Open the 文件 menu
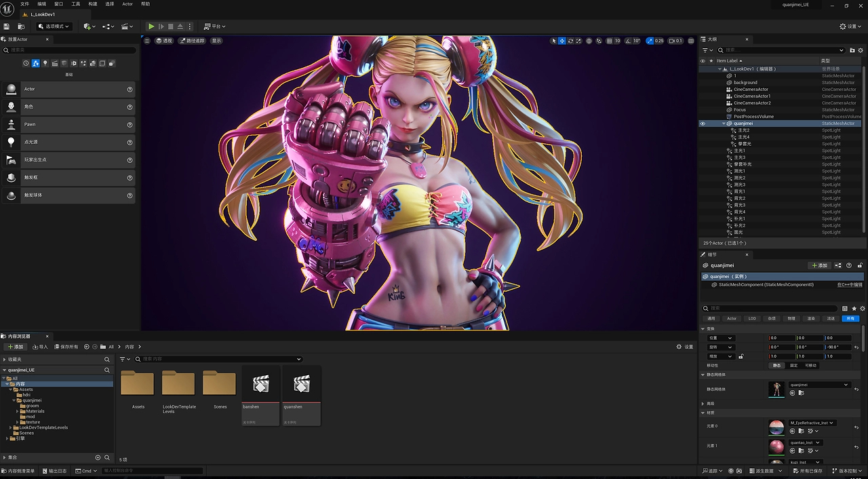Image resolution: width=868 pixels, height=479 pixels. [25, 4]
